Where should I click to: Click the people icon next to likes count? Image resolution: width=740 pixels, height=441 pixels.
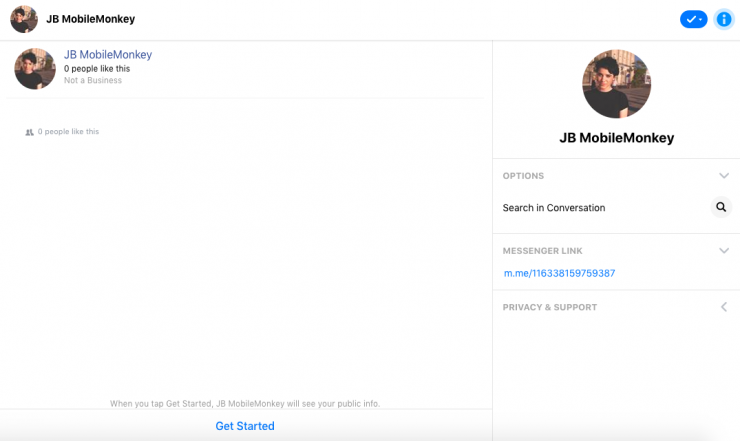point(29,132)
